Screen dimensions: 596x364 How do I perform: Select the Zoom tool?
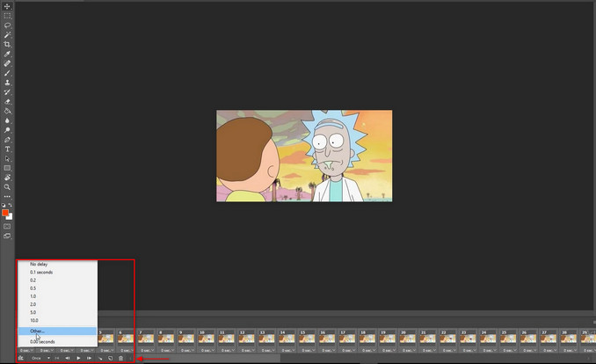7,187
